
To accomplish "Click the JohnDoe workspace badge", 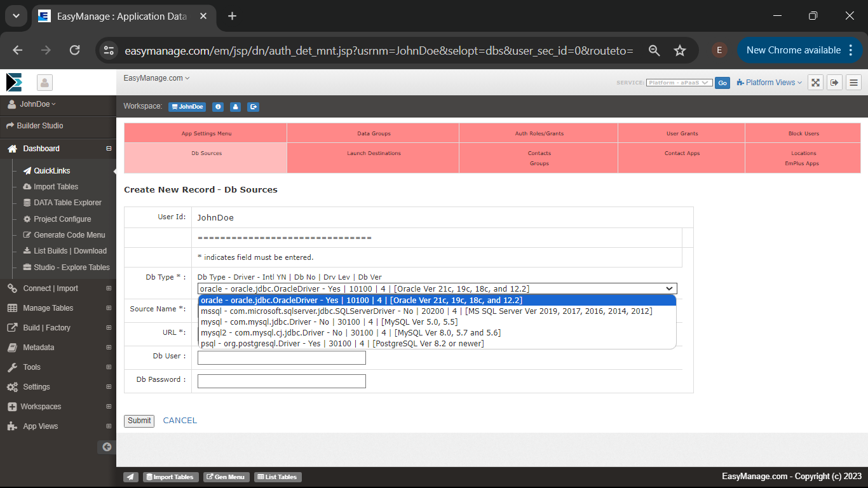I will [187, 107].
